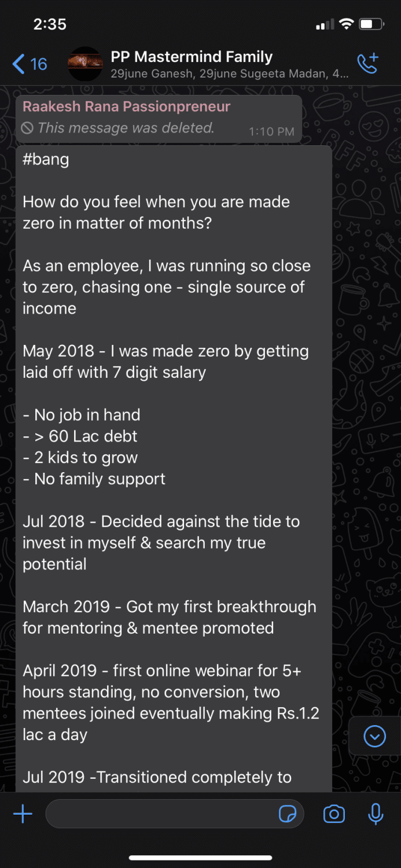Open the sticker picker icon
Screen dimensions: 401x868
click(288, 814)
